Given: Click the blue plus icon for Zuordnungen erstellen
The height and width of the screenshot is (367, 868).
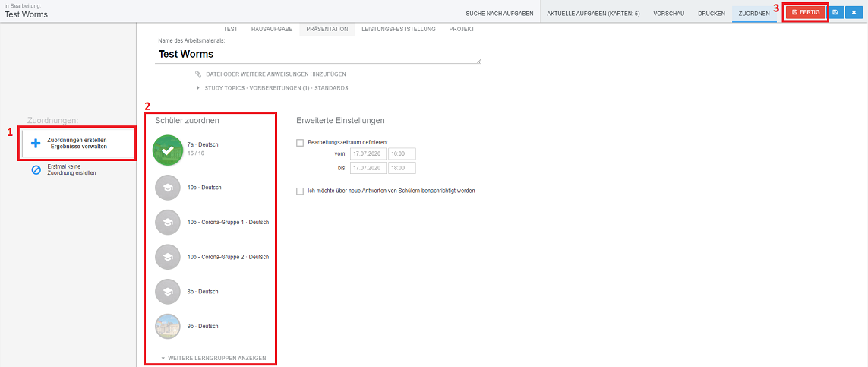Looking at the screenshot, I should point(36,144).
